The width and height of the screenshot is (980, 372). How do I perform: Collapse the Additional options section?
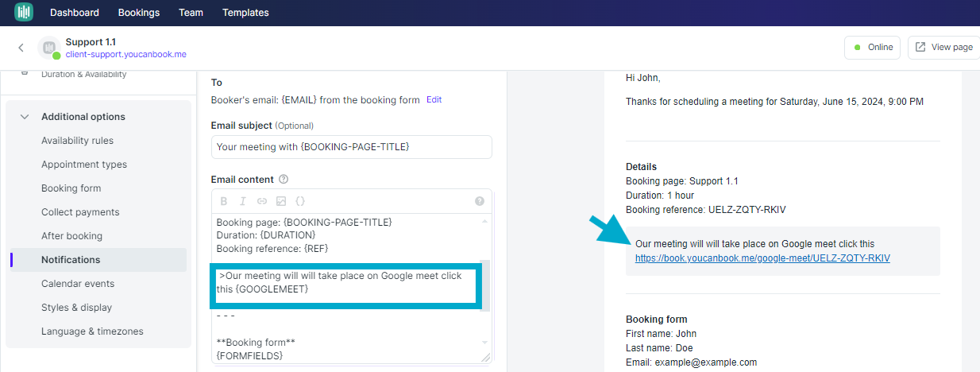point(25,117)
